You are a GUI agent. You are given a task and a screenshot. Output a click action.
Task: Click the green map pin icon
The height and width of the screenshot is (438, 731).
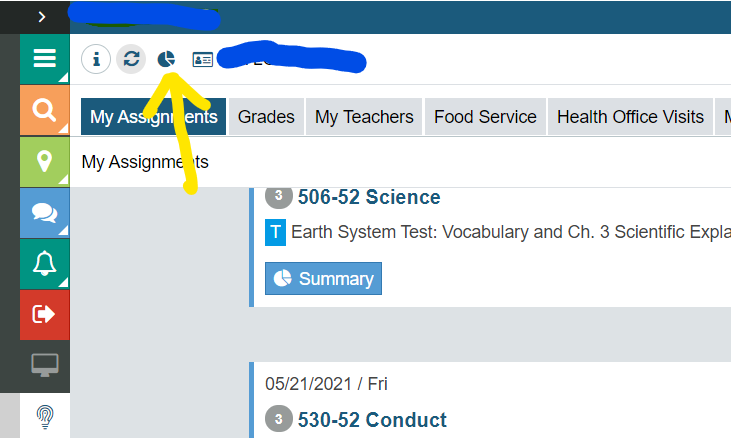coord(45,162)
